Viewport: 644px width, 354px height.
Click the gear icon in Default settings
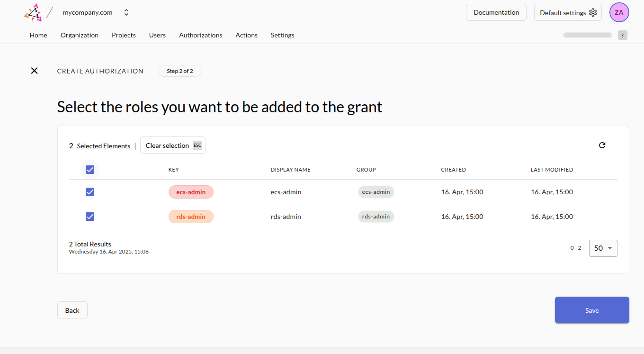(x=593, y=13)
